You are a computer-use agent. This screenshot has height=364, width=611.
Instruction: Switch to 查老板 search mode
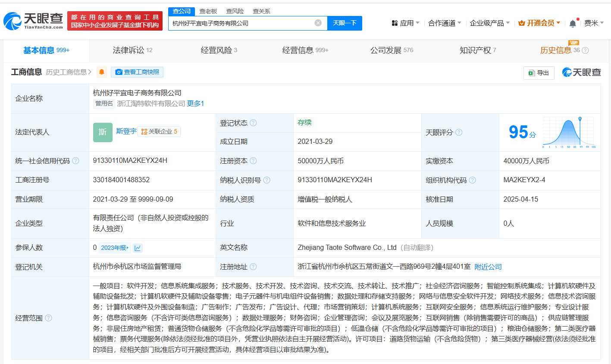[208, 11]
